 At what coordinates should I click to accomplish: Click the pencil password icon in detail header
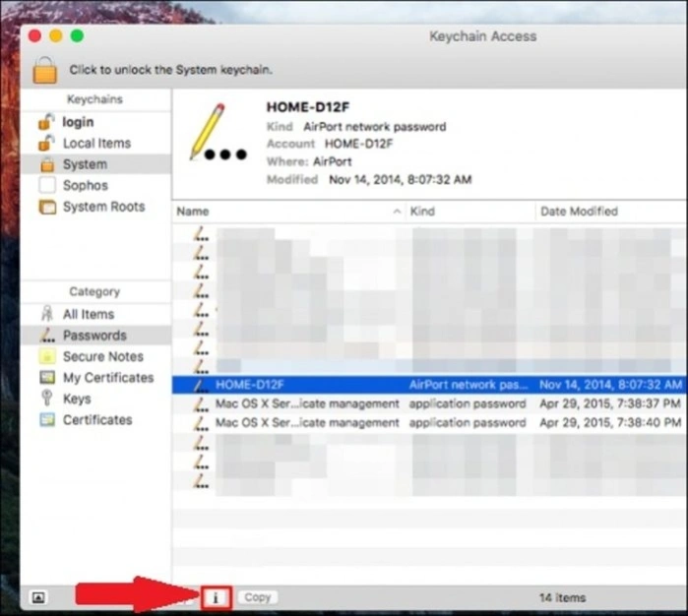[x=218, y=132]
